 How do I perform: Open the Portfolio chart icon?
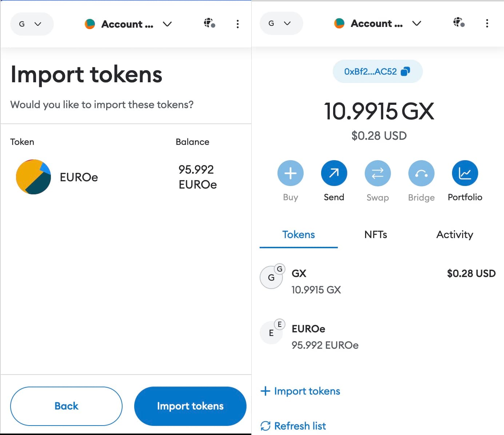click(x=465, y=173)
